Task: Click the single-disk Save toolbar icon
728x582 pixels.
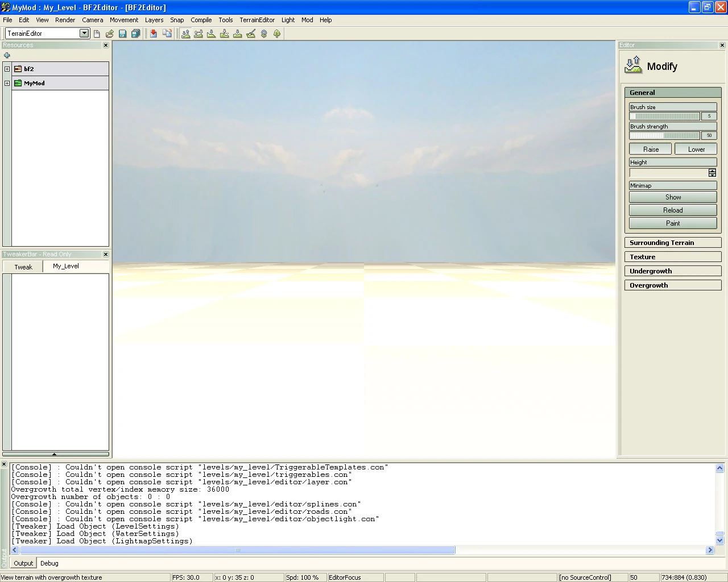Action: point(122,34)
